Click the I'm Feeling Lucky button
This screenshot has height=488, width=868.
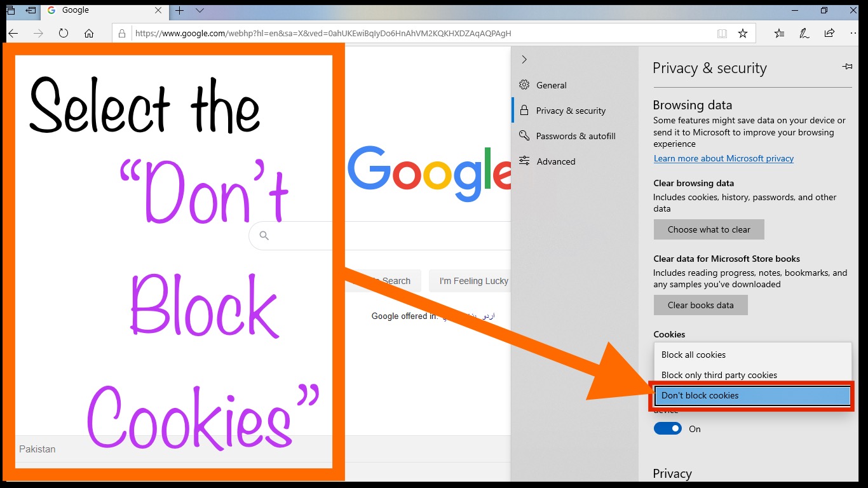tap(470, 281)
